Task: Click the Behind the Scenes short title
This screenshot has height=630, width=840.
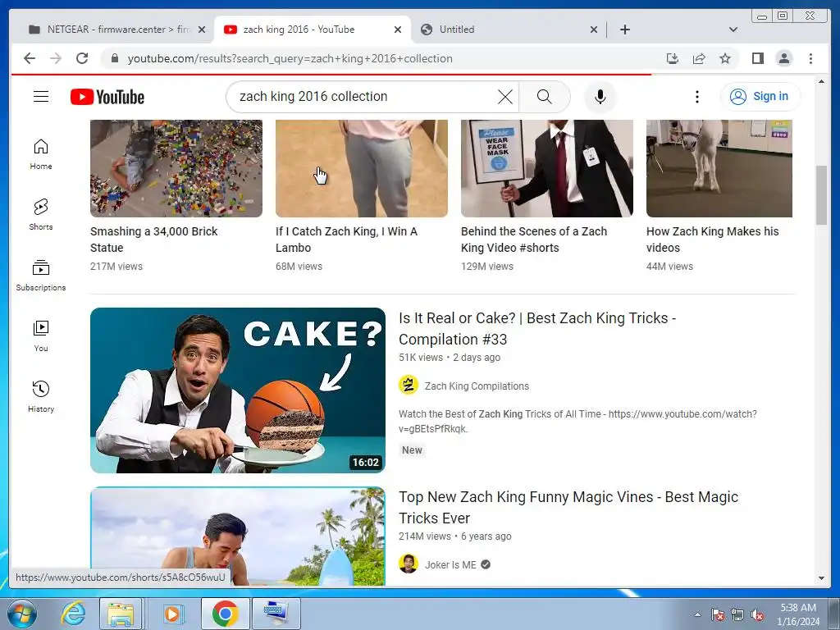Action: pyautogui.click(x=533, y=240)
